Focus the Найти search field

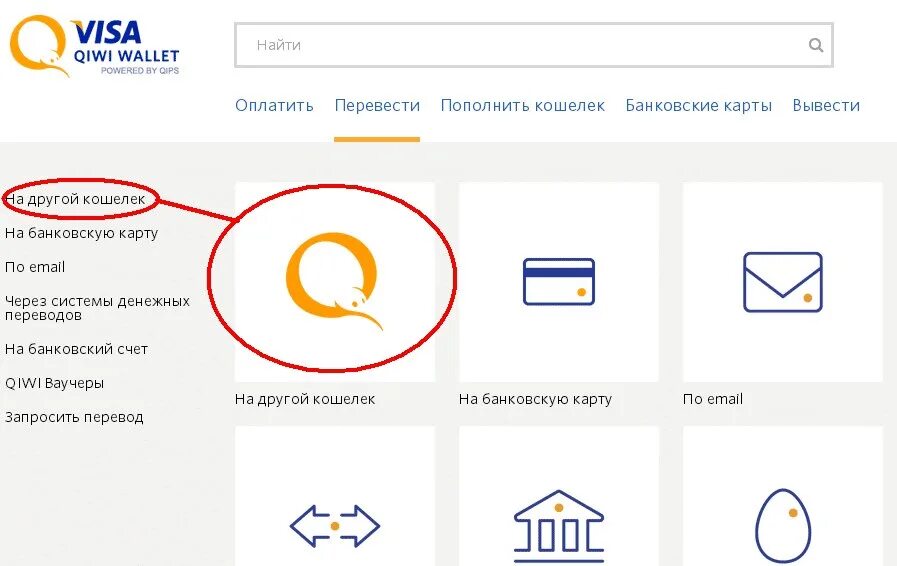533,45
